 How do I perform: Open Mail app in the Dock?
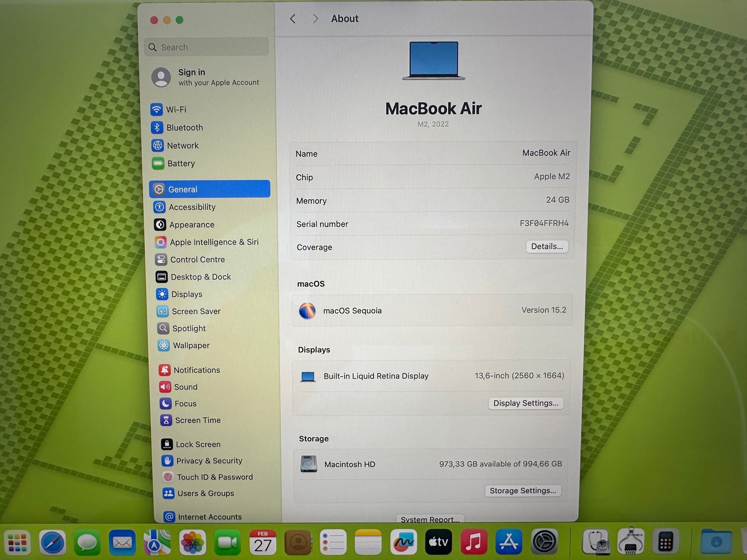click(122, 543)
